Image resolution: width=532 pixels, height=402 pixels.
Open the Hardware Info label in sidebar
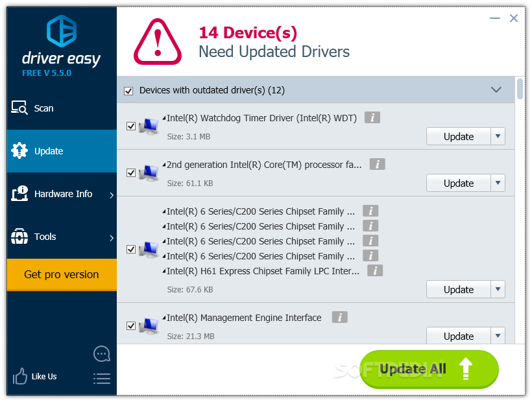click(x=63, y=194)
